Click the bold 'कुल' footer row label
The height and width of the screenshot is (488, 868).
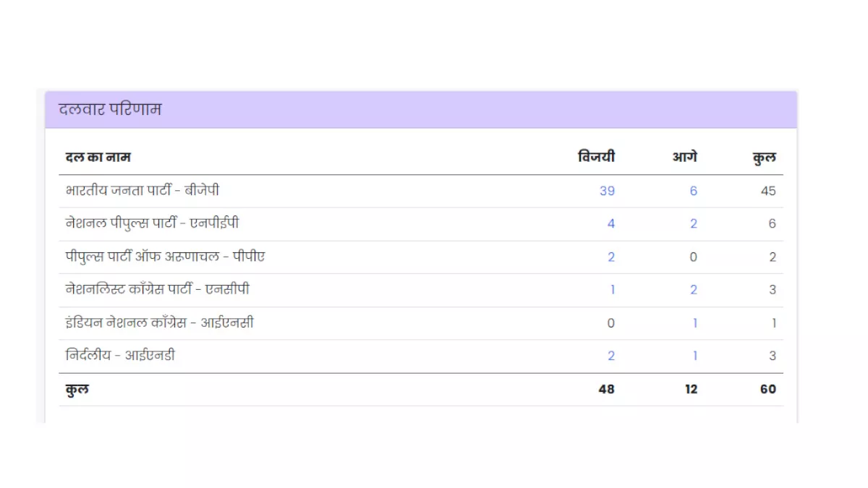[x=77, y=389]
